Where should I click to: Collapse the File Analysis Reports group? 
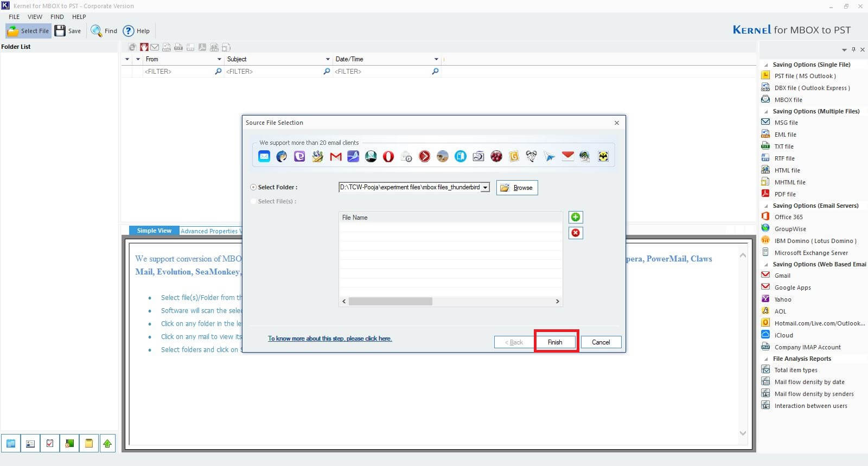point(766,359)
